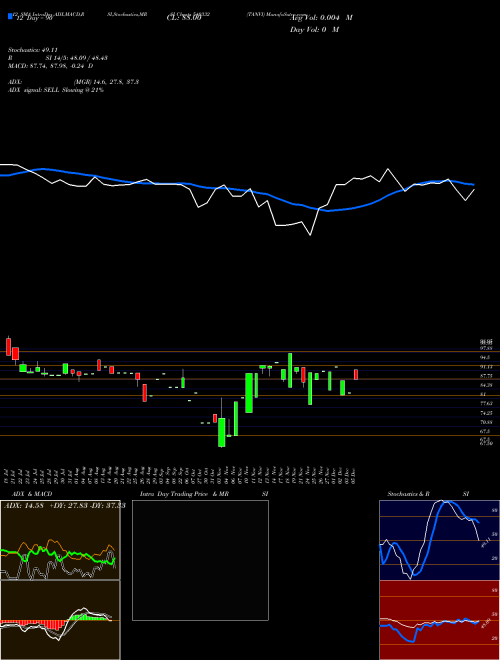The width and height of the screenshot is (500, 660).
Task: Click the blue 12-day SMA legend square
Action: [x=10, y=16]
